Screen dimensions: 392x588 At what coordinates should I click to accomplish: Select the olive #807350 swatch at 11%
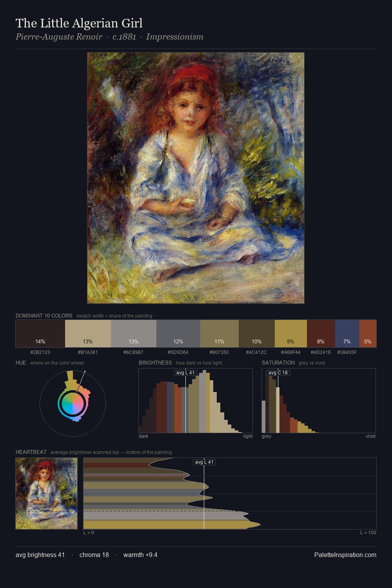click(x=220, y=334)
